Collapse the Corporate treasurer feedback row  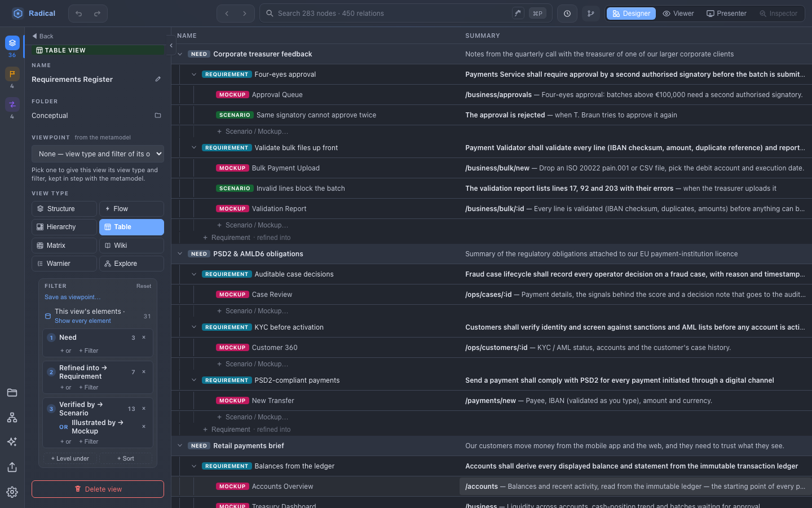click(x=180, y=54)
